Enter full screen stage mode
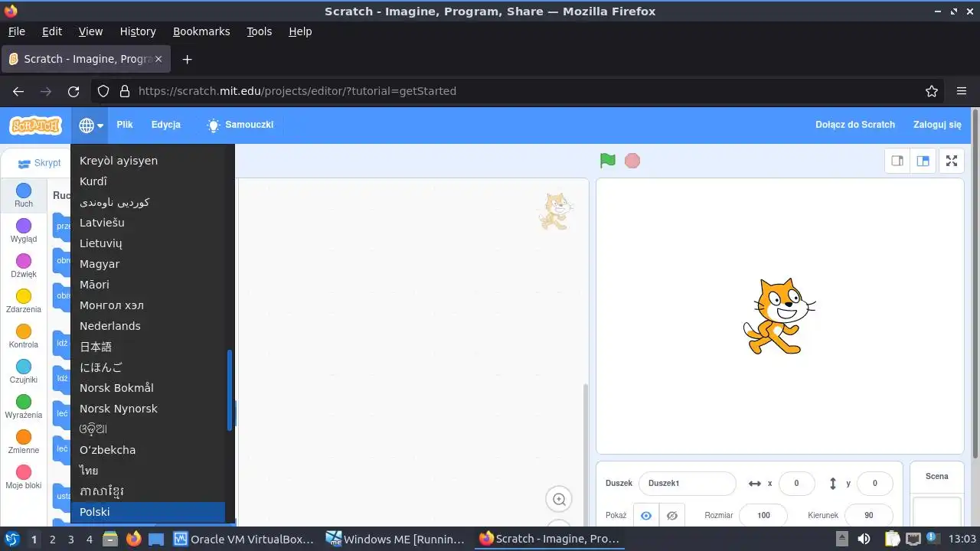 952,161
